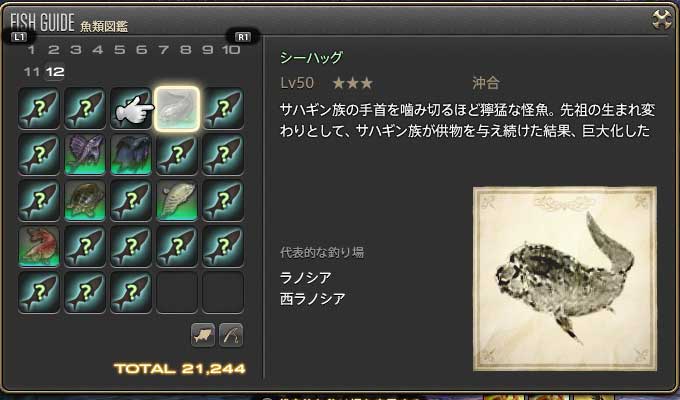The image size is (680, 400).
Task: Click the fish filter button
Action: (x=203, y=335)
